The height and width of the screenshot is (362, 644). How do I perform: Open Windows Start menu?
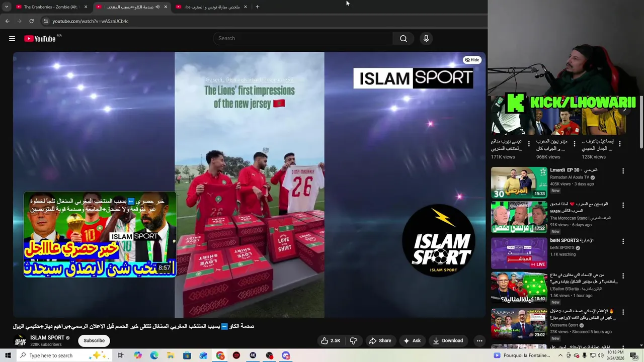point(8,355)
